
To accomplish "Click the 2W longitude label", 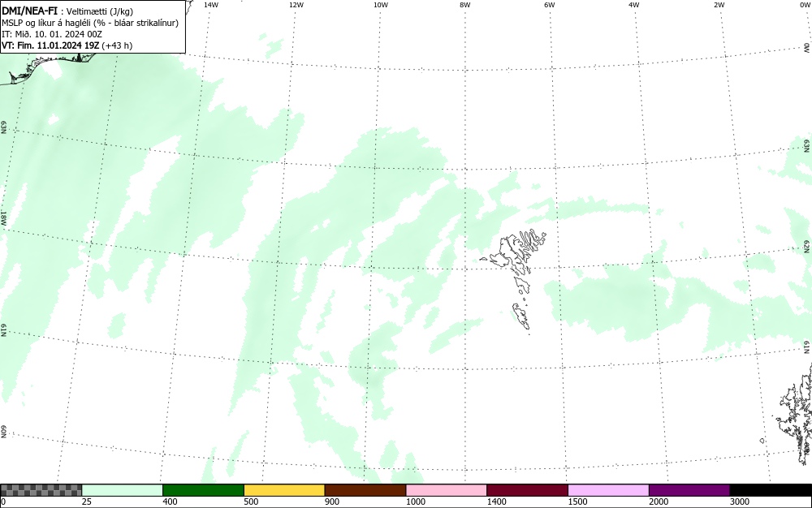I will [x=719, y=5].
